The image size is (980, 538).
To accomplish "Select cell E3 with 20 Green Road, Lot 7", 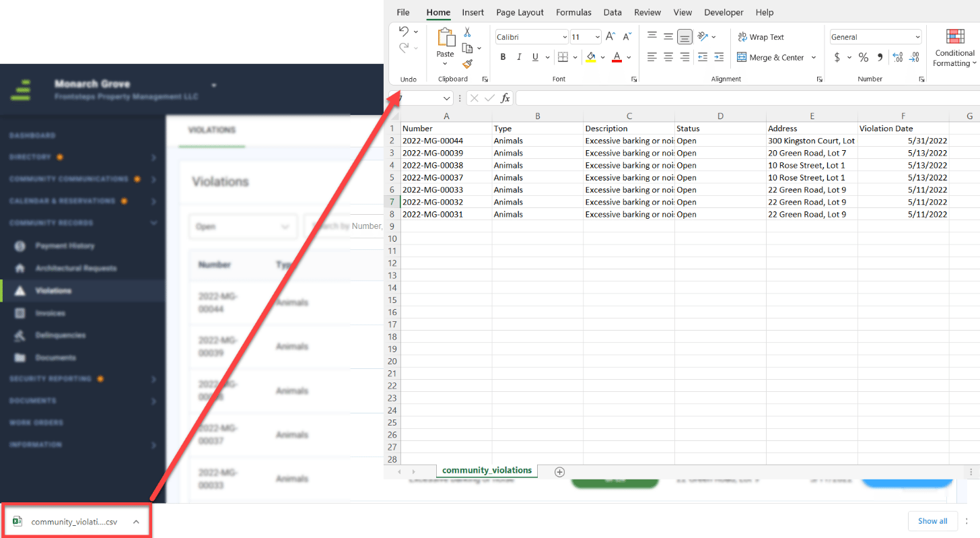I will click(812, 153).
